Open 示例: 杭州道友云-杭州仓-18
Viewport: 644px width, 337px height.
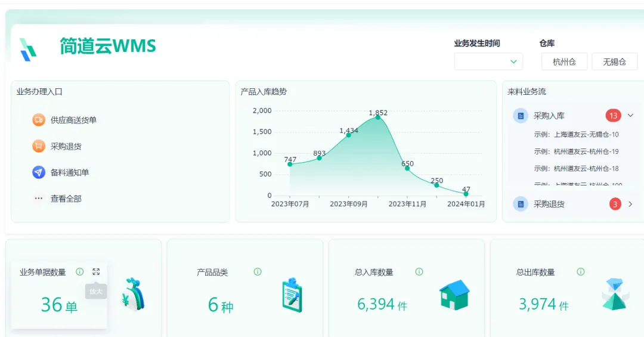[x=576, y=168]
